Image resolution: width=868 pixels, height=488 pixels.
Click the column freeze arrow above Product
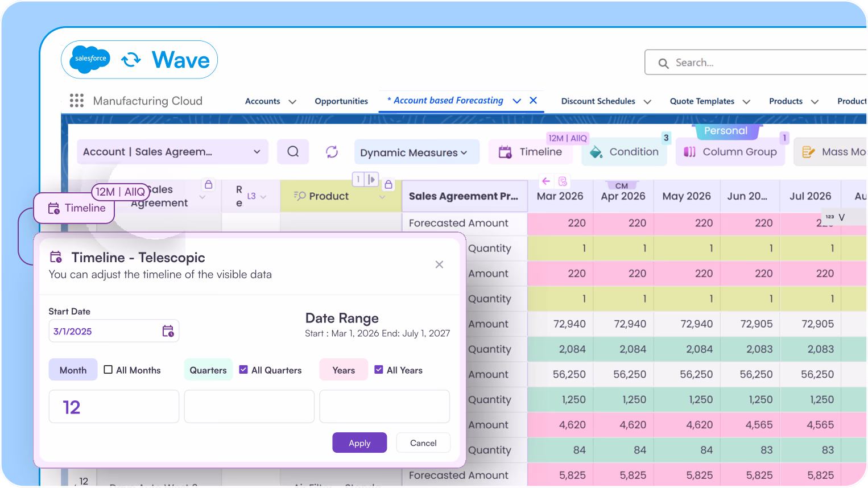[x=371, y=179]
